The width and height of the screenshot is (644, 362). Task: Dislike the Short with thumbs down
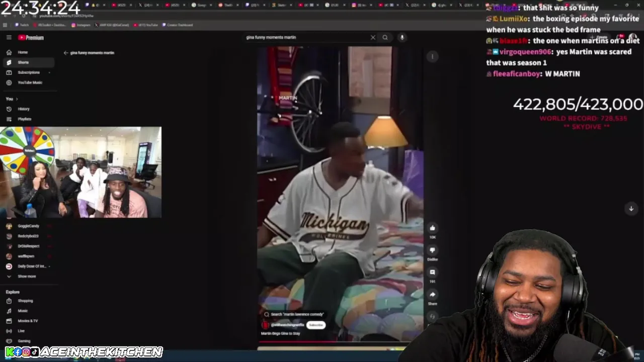click(x=432, y=250)
